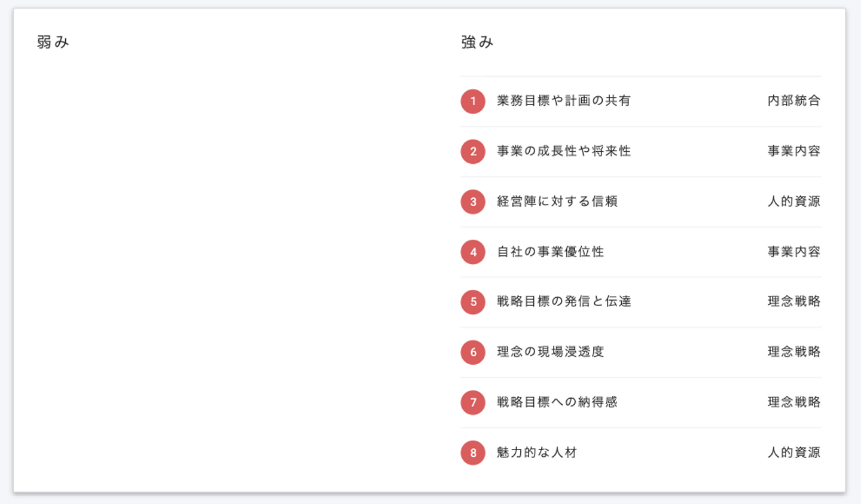Click 自社の事業優位性 item

(550, 252)
